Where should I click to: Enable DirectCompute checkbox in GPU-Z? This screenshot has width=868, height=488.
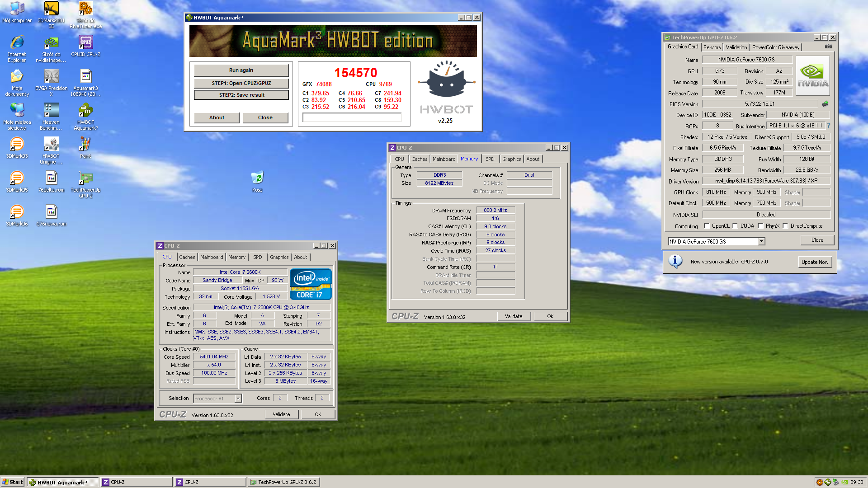click(x=785, y=226)
